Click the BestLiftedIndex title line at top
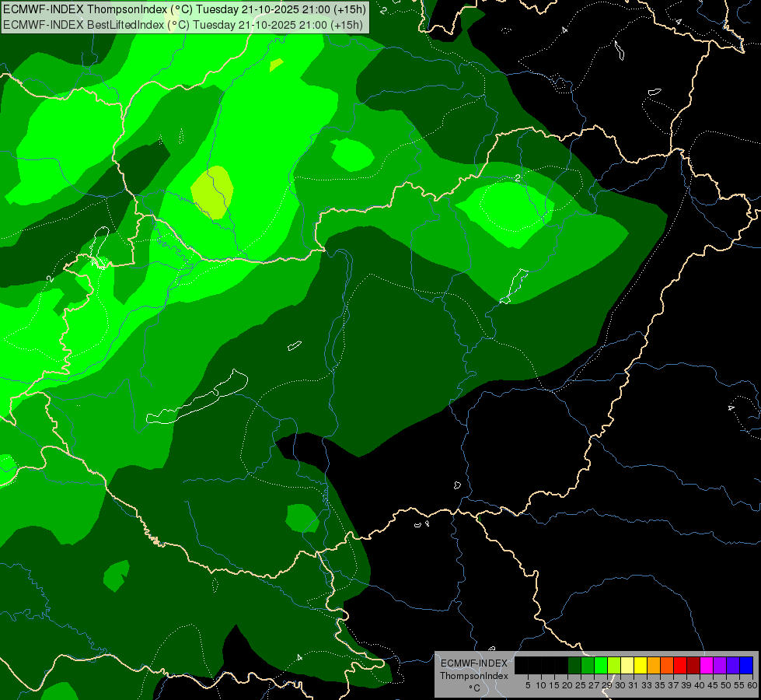The height and width of the screenshot is (700, 761). click(x=183, y=25)
